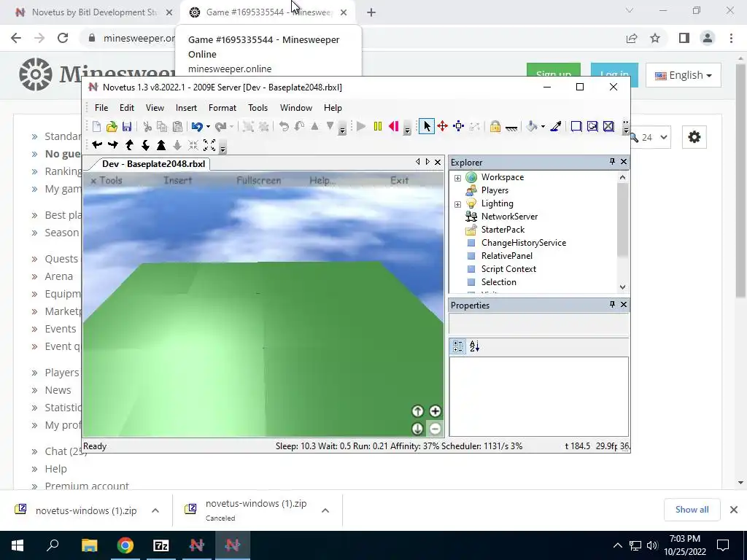Click the Open file folder icon
This screenshot has height=560, width=747.
click(x=112, y=127)
